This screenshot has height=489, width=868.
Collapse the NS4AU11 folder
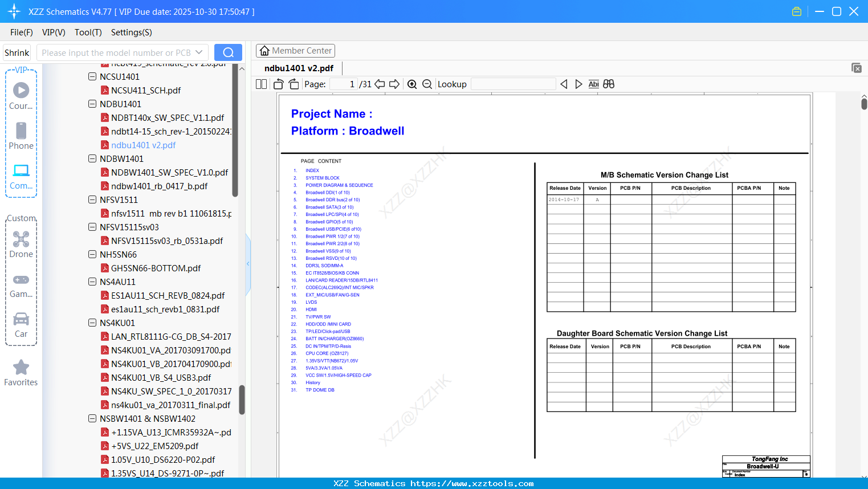(92, 282)
